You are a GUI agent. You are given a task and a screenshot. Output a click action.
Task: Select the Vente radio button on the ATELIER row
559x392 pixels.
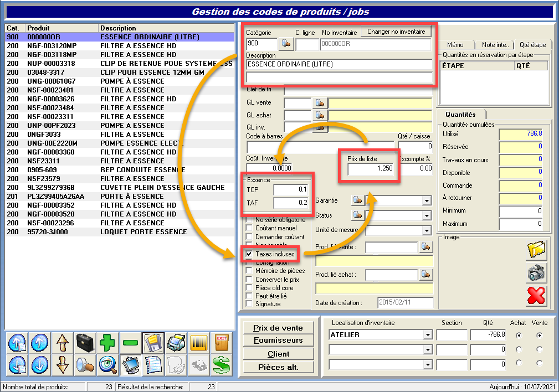[540, 335]
